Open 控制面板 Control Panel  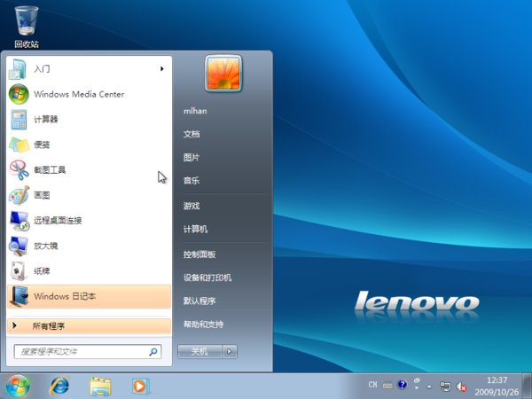coord(199,254)
